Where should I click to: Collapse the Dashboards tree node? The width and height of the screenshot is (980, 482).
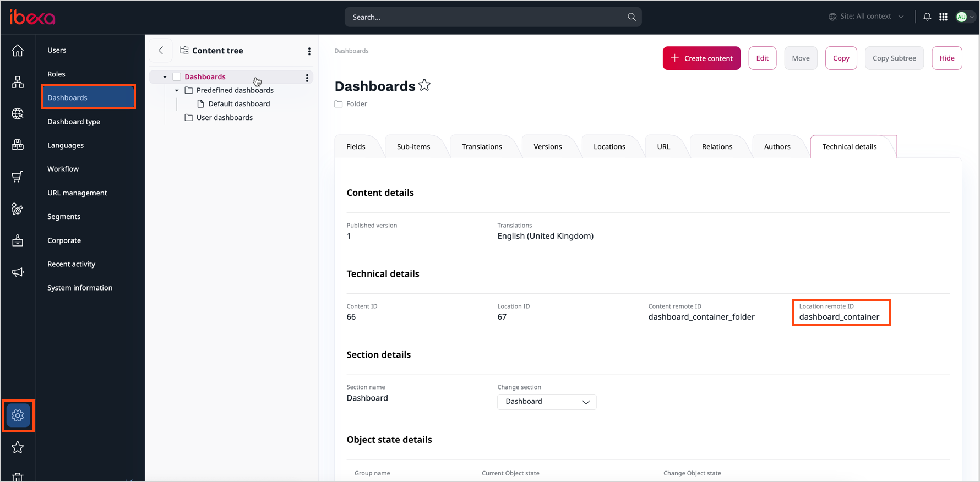tap(165, 77)
